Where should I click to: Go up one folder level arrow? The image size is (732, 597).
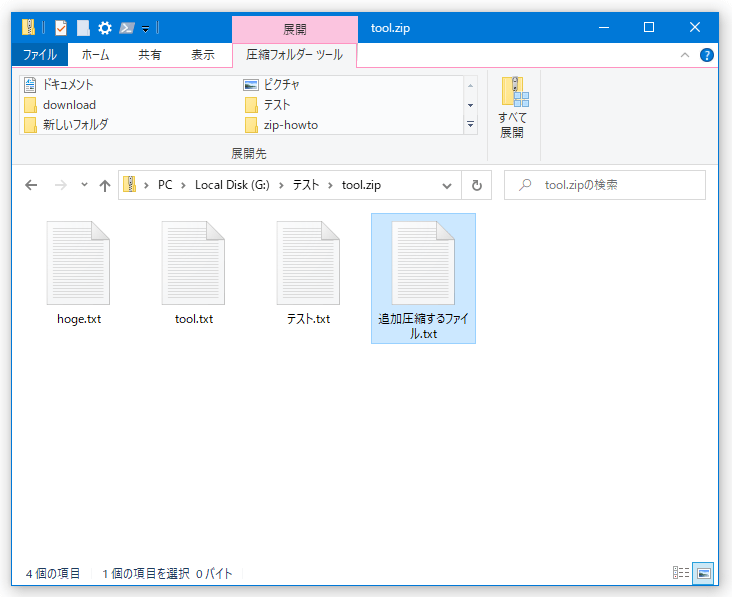(x=105, y=186)
